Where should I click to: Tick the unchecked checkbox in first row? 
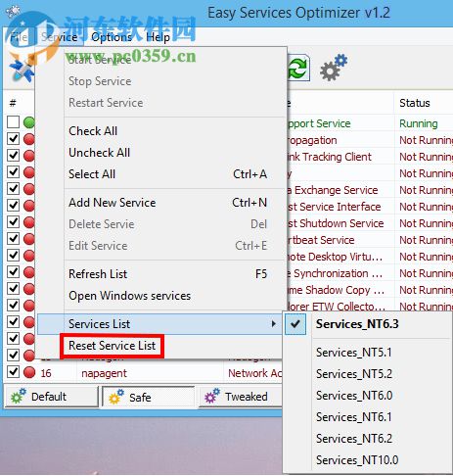coord(14,122)
